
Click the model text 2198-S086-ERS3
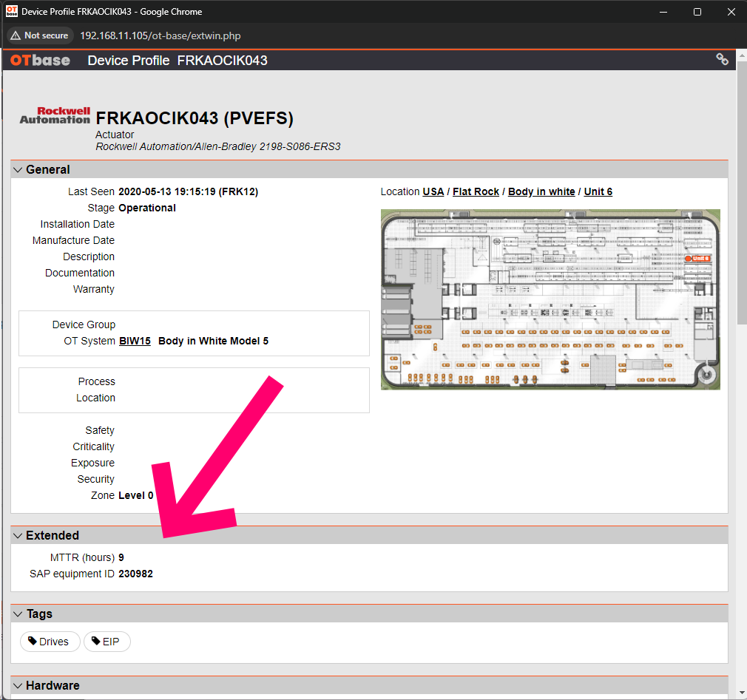300,146
